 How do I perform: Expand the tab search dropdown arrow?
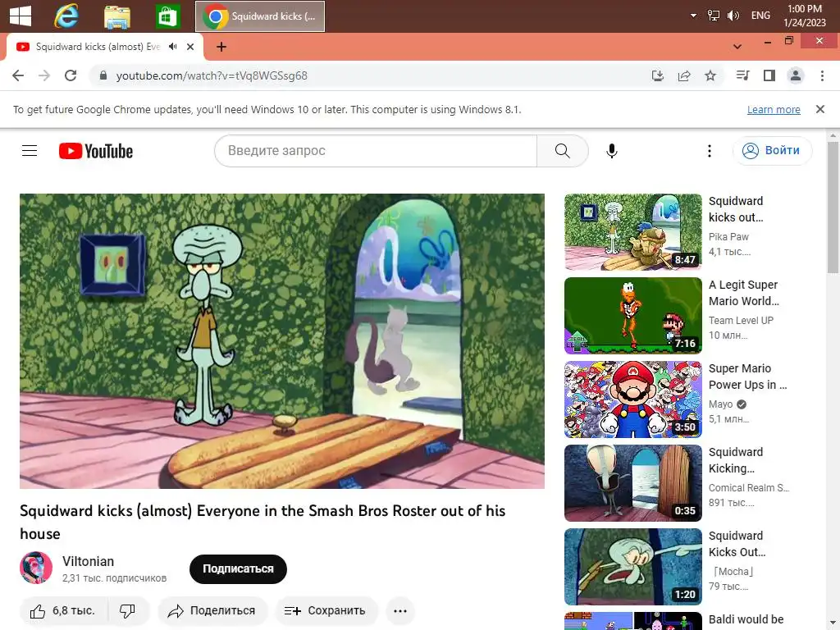pos(737,47)
